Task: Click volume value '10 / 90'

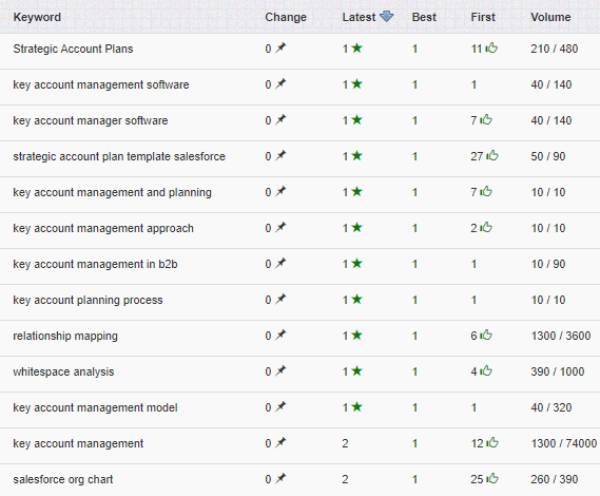Action: point(548,264)
